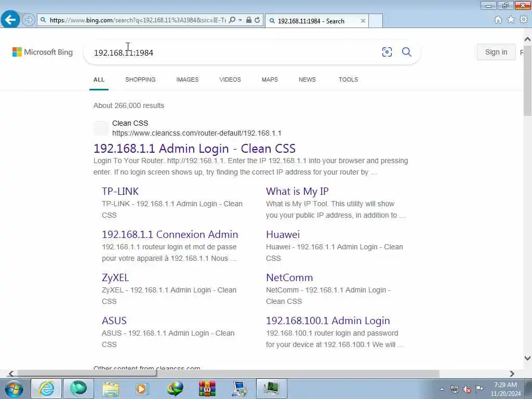Open the TOOLS search option
The width and height of the screenshot is (532, 399).
(x=348, y=79)
